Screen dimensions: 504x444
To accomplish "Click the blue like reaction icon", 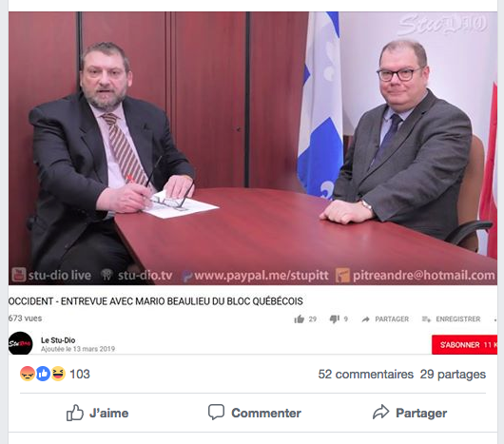I will point(43,374).
